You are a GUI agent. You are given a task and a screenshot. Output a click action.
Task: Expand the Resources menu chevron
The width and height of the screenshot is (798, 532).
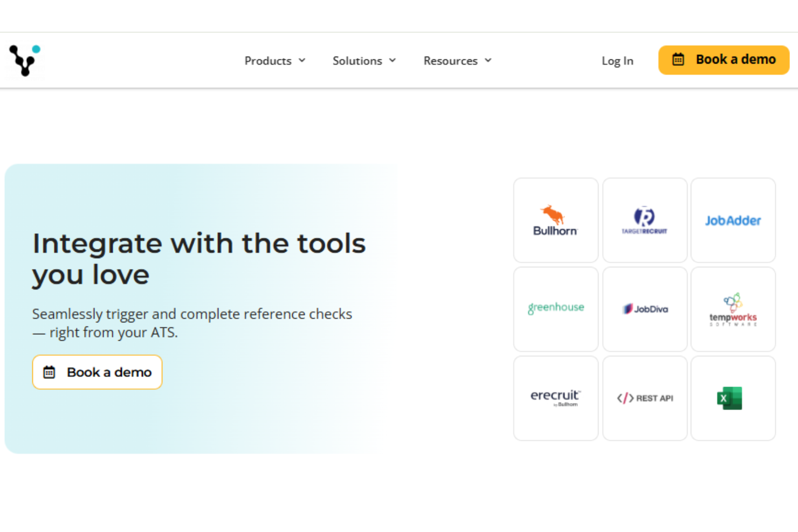488,60
